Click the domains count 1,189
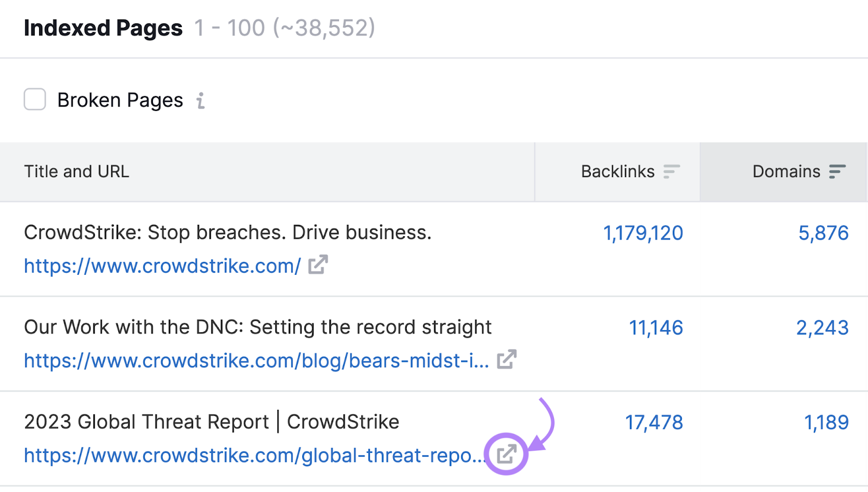Viewport: 868px width, 492px height. coord(826,422)
